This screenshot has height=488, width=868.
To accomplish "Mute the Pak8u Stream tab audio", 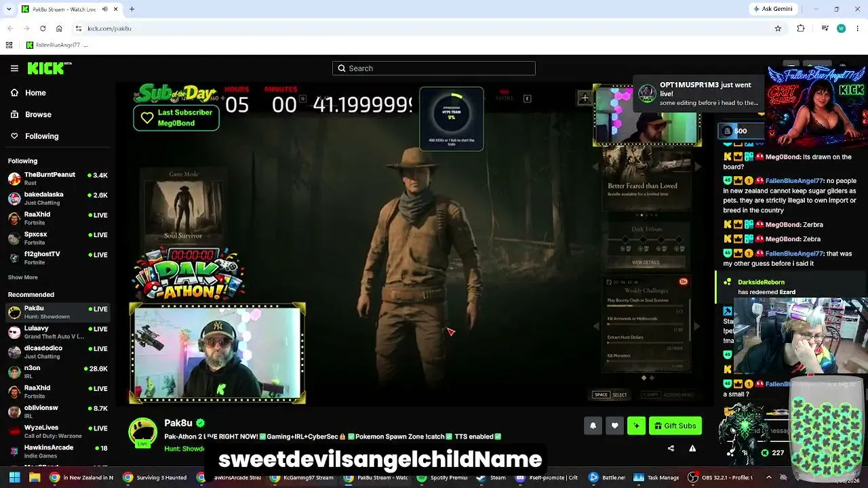I will (105, 9).
